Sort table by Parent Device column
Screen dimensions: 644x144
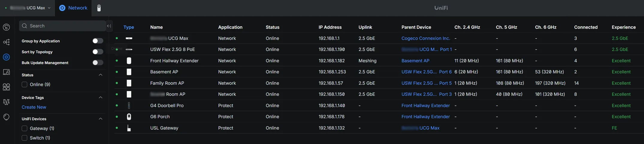pyautogui.click(x=416, y=27)
